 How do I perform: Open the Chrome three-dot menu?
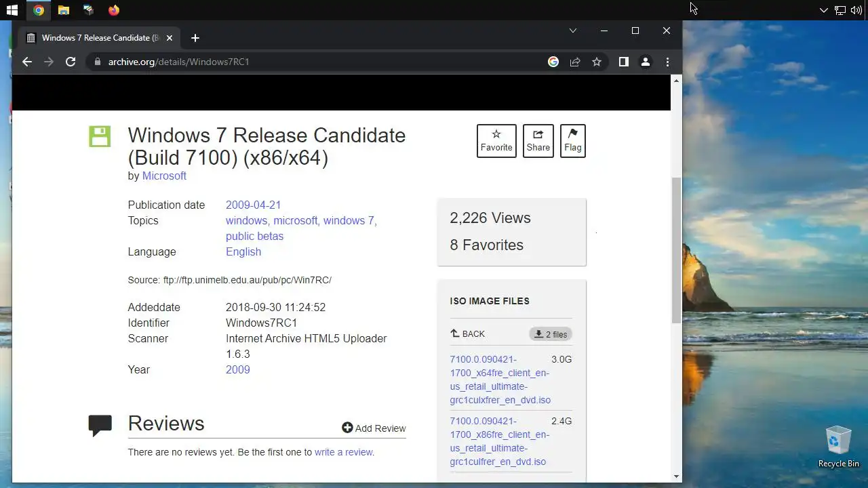[x=667, y=62]
